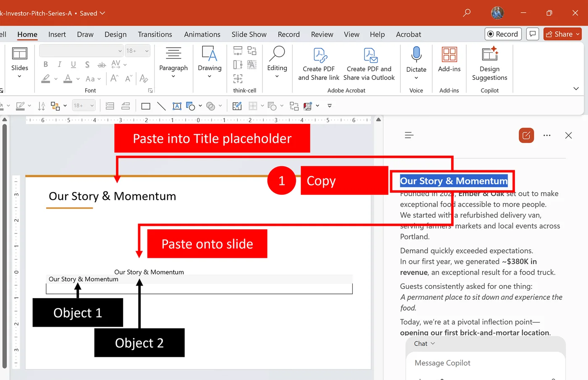The height and width of the screenshot is (380, 588).
Task: Click the Clear All Formatting icon
Action: click(x=144, y=78)
